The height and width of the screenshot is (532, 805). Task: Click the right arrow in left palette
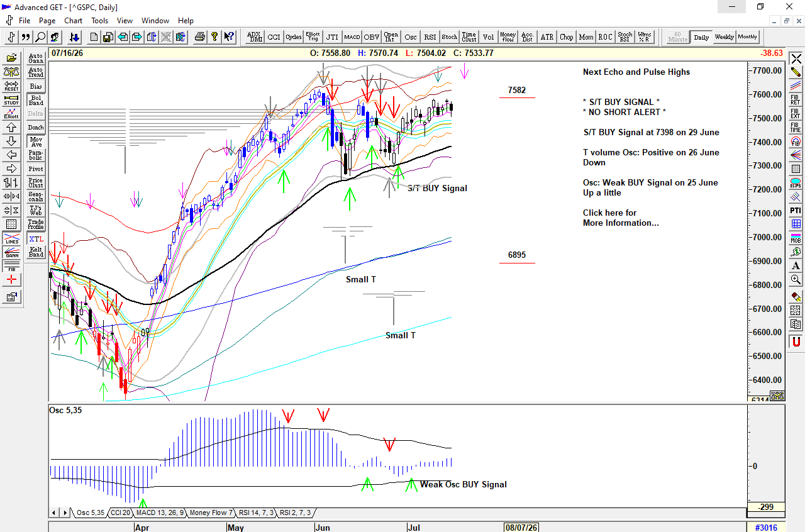pos(11,169)
